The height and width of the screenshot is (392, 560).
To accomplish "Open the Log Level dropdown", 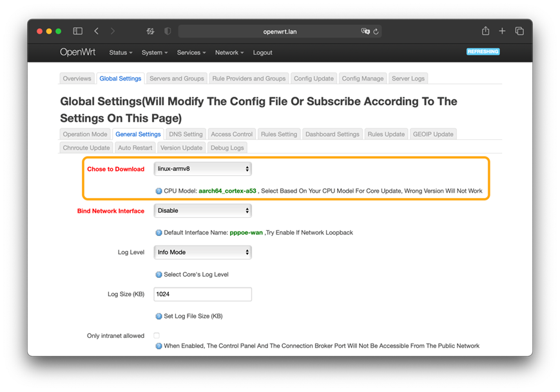I will click(x=202, y=253).
